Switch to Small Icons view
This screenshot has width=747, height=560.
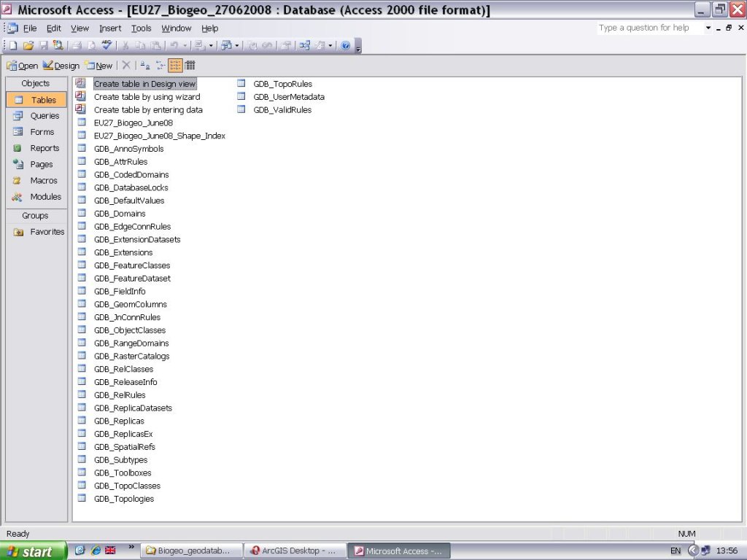pyautogui.click(x=160, y=65)
